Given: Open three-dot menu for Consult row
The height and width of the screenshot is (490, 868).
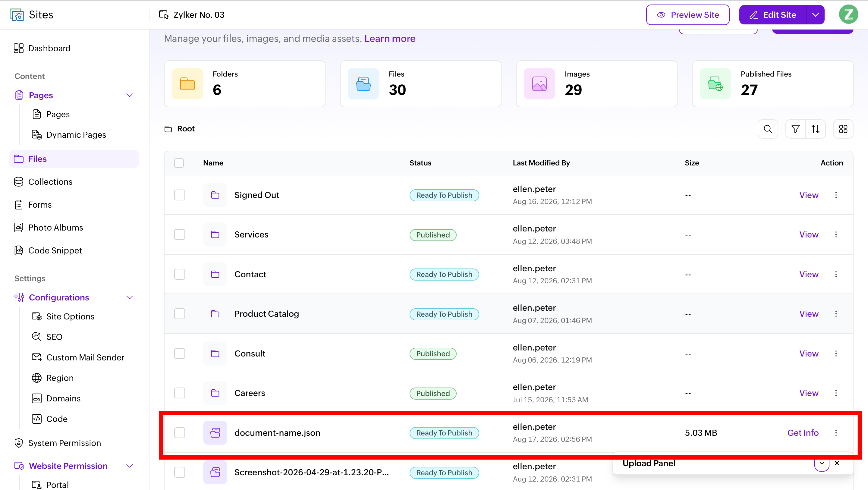Looking at the screenshot, I should click(836, 353).
